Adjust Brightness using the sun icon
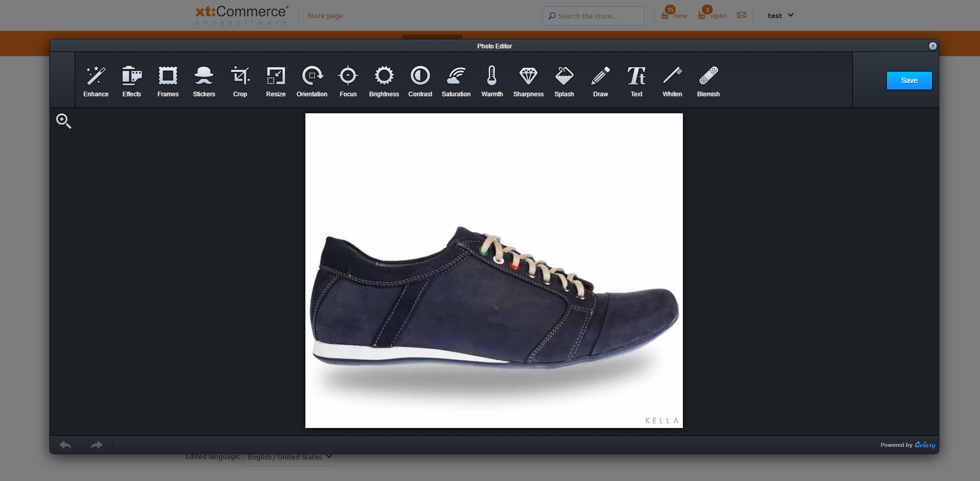 (x=384, y=81)
